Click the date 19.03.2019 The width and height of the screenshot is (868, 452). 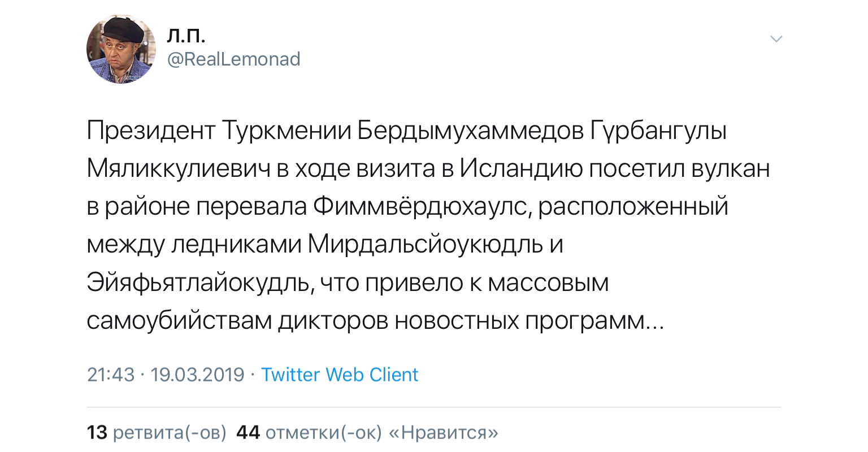198,375
